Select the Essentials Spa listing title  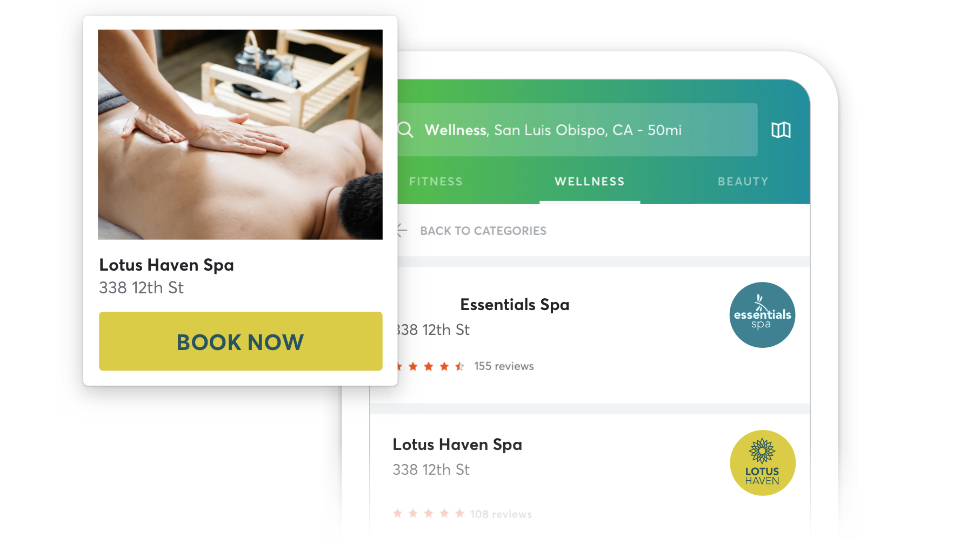click(x=515, y=305)
